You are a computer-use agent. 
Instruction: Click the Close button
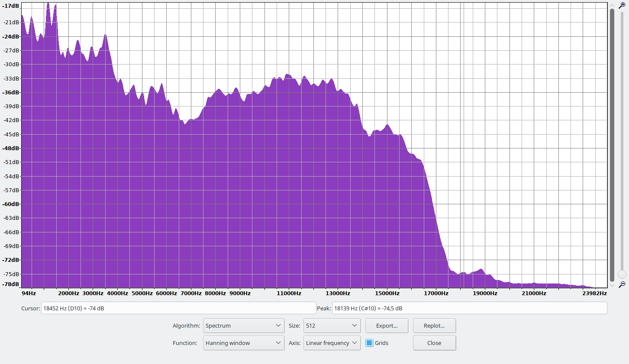[x=434, y=343]
